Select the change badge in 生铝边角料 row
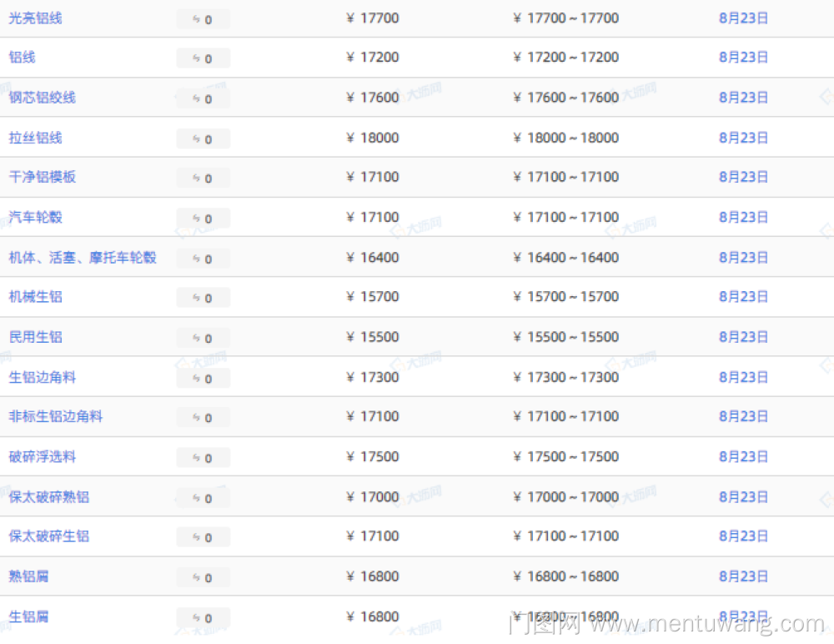834x644 pixels. (203, 378)
